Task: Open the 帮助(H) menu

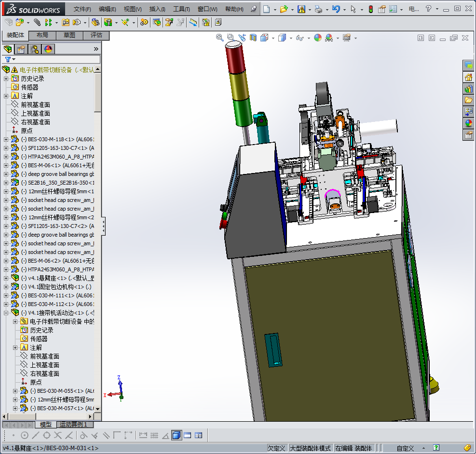Action: click(x=234, y=10)
